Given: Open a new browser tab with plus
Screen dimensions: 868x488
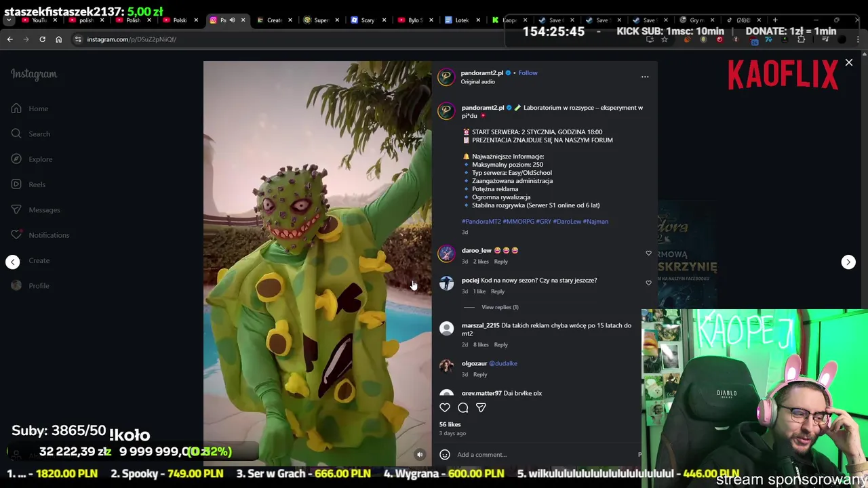Looking at the screenshot, I should [775, 20].
